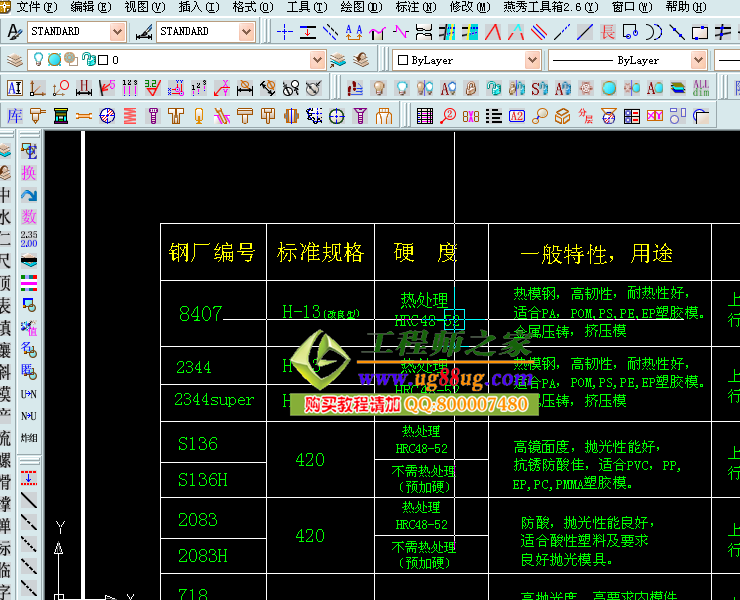Expand the linetype ByLayer dropdown
This screenshot has height=600, width=740.
(x=698, y=60)
